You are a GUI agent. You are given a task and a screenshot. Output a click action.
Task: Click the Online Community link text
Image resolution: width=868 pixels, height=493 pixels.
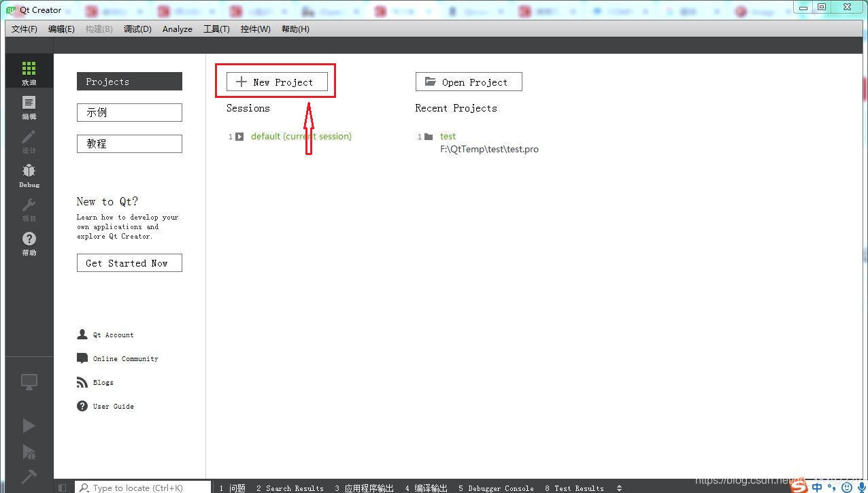(x=125, y=358)
